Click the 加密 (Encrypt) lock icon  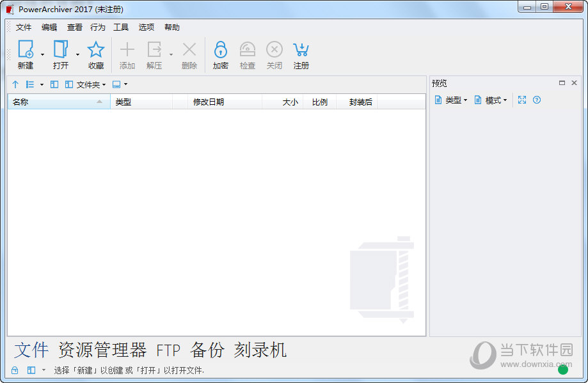pos(221,49)
